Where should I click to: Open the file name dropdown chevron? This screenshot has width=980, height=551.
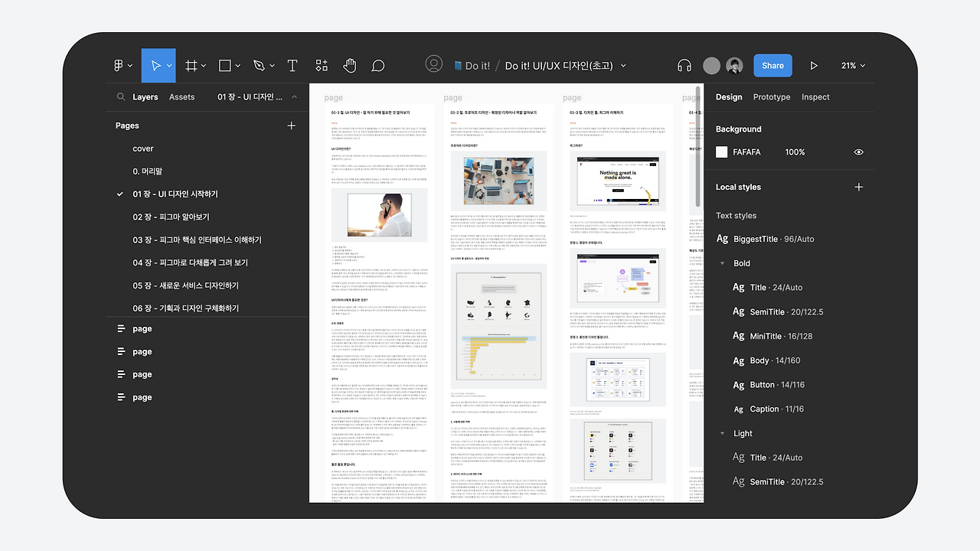click(623, 66)
